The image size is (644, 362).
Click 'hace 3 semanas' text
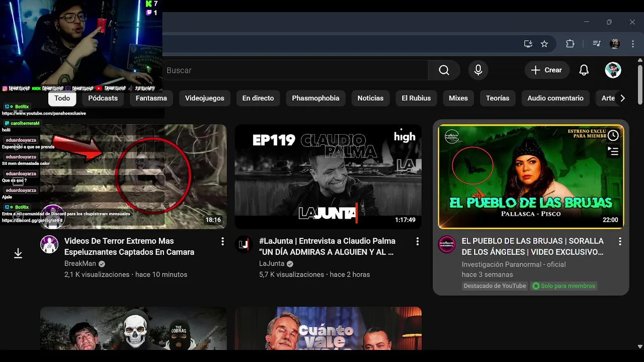pyautogui.click(x=488, y=275)
